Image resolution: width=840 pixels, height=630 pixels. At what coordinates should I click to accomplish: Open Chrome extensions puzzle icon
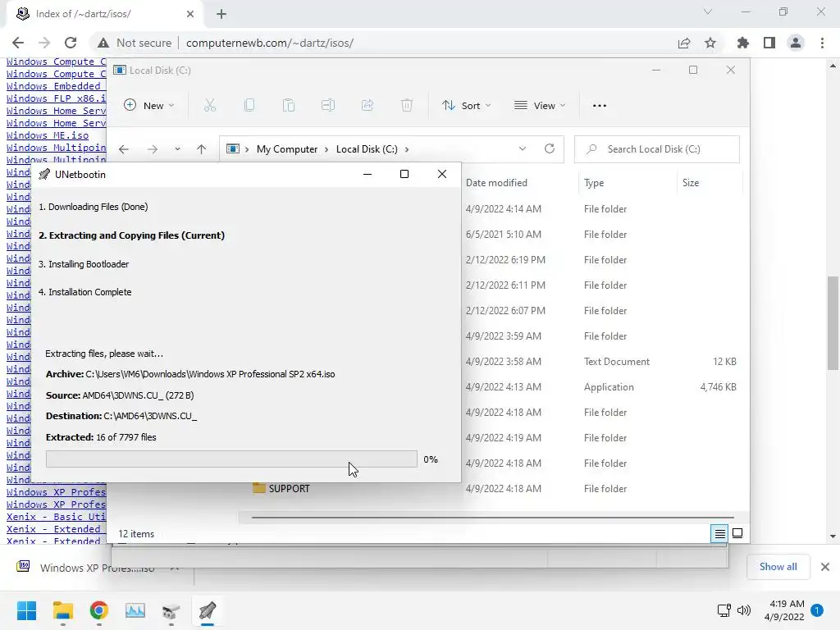[743, 43]
